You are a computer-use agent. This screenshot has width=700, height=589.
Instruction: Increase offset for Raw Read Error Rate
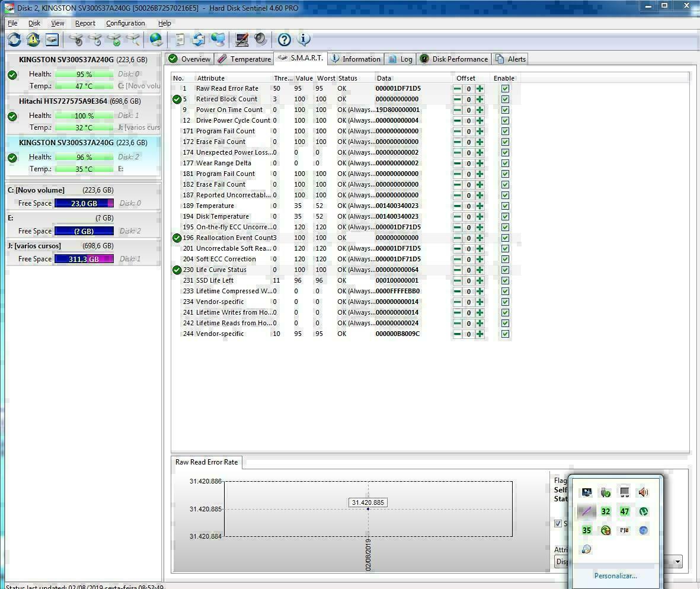click(x=480, y=88)
